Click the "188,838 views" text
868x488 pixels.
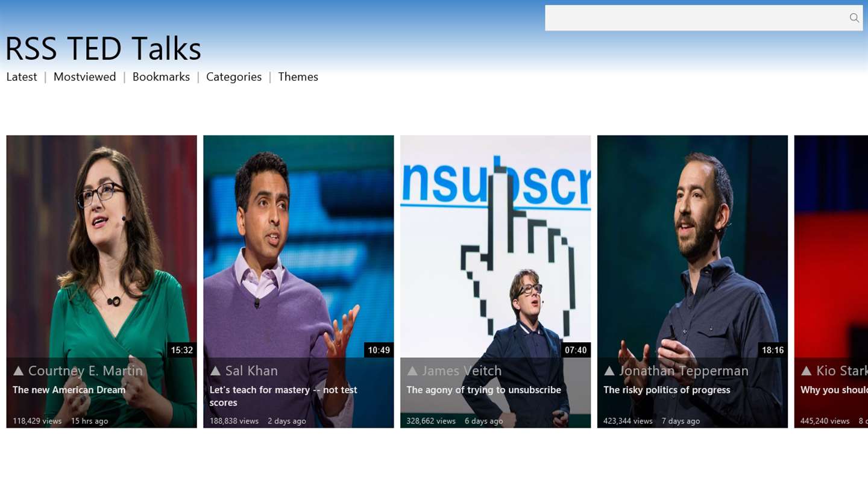tap(234, 421)
